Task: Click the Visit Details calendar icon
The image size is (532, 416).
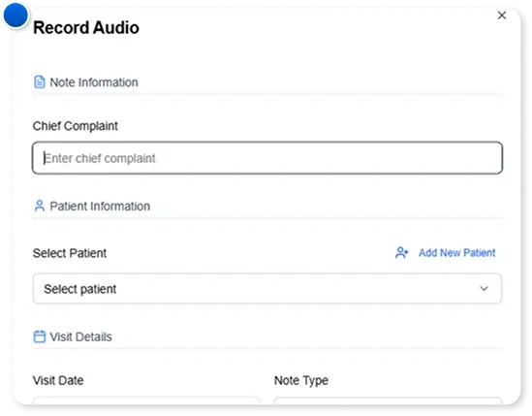Action: point(40,336)
